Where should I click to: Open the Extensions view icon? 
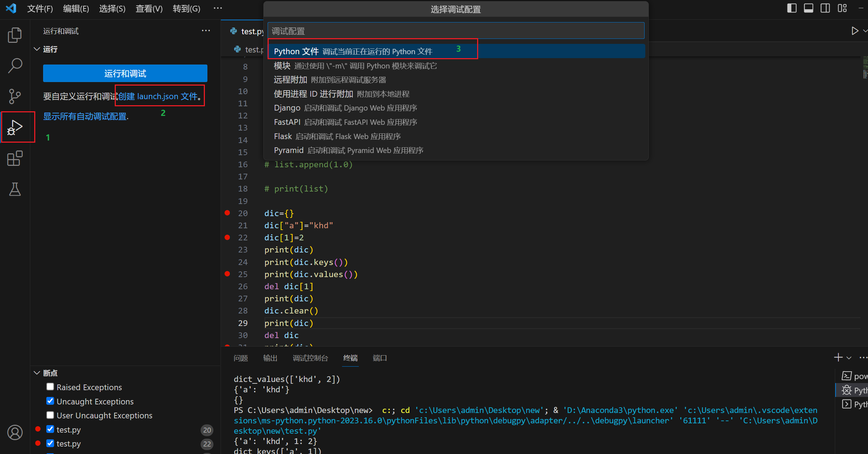pos(15,158)
